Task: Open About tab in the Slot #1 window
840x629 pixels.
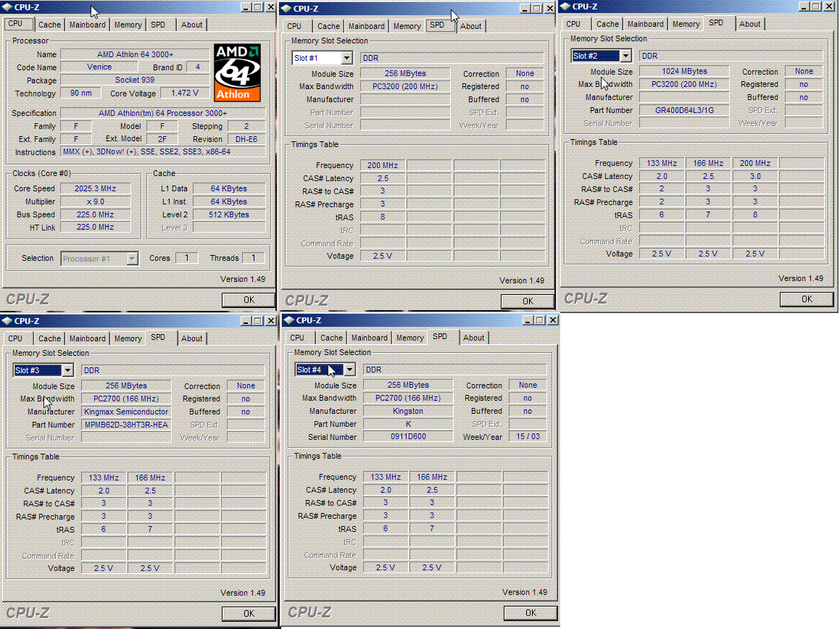Action: pyautogui.click(x=471, y=26)
